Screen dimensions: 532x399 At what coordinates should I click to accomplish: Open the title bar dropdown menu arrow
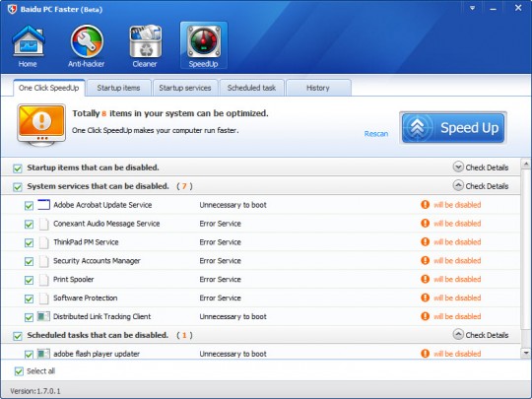pyautogui.click(x=472, y=8)
